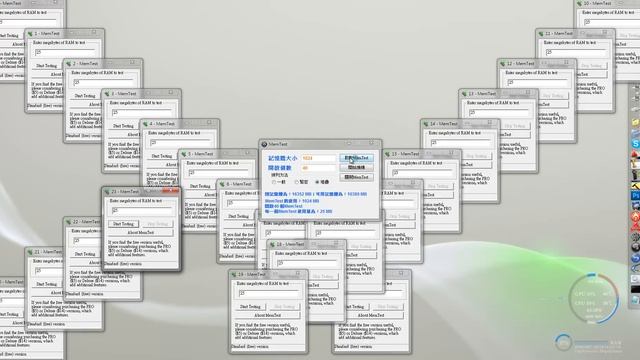
Task: Click the 22 - MemTest title bar icon
Action: tap(69, 222)
